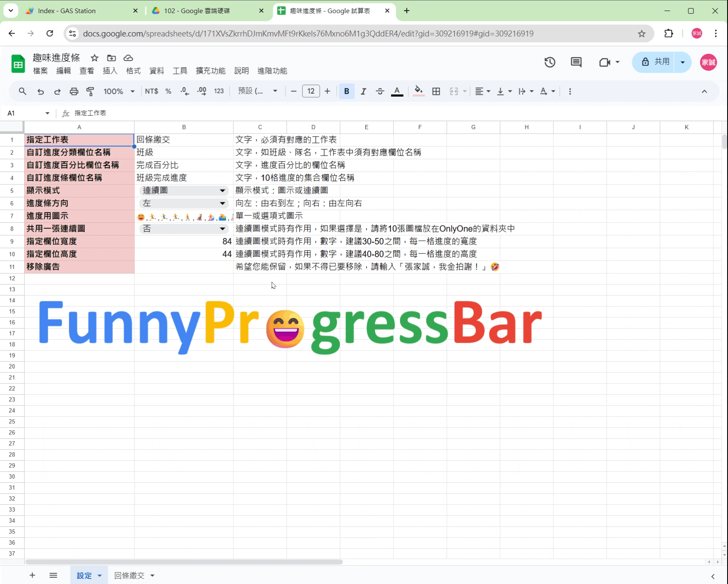This screenshot has height=584, width=728.
Task: Expand the merge cells options arrow
Action: click(464, 91)
